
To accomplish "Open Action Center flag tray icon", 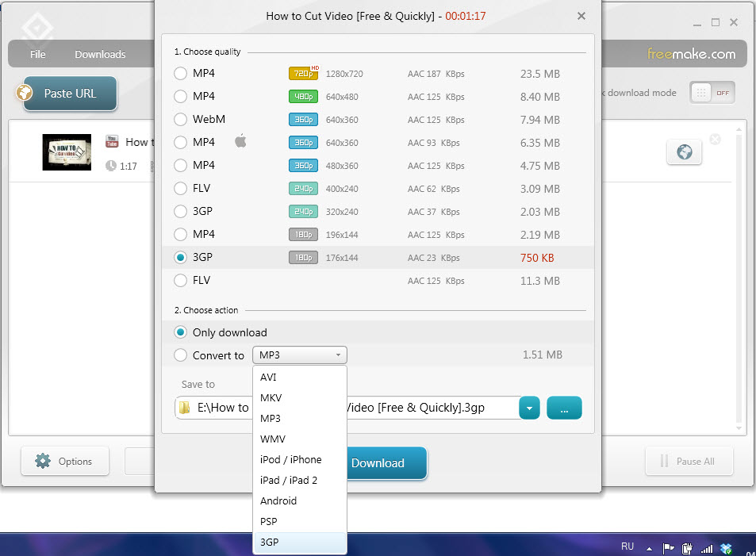I will (x=668, y=548).
